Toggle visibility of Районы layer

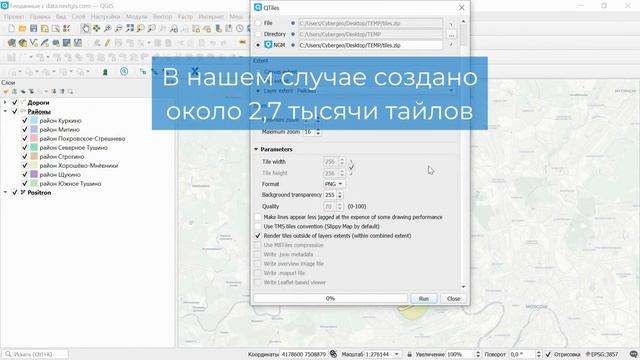[15, 111]
